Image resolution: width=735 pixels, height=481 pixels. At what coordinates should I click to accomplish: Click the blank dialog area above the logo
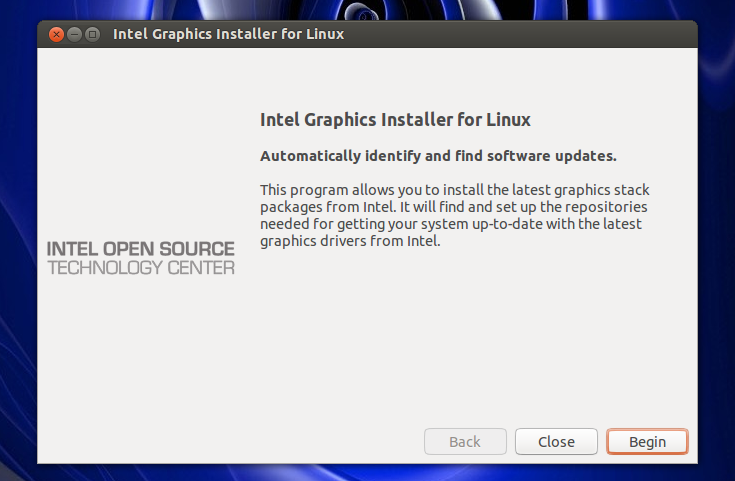[141, 141]
